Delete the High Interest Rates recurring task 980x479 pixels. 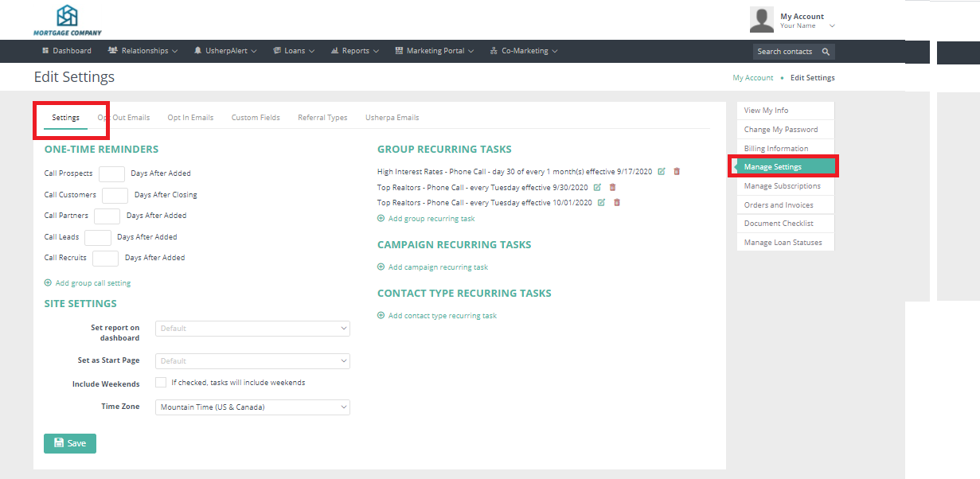pos(677,171)
